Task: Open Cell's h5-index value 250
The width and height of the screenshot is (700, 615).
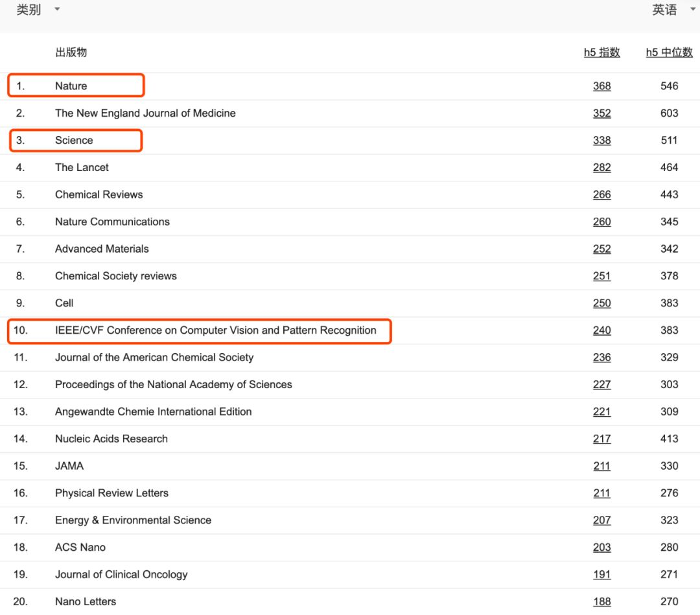Action: (601, 303)
